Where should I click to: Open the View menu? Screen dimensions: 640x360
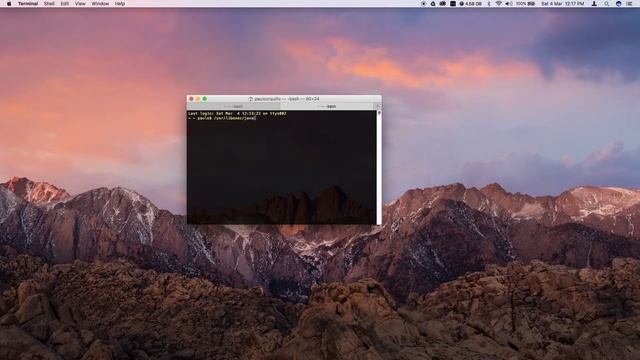pyautogui.click(x=80, y=4)
